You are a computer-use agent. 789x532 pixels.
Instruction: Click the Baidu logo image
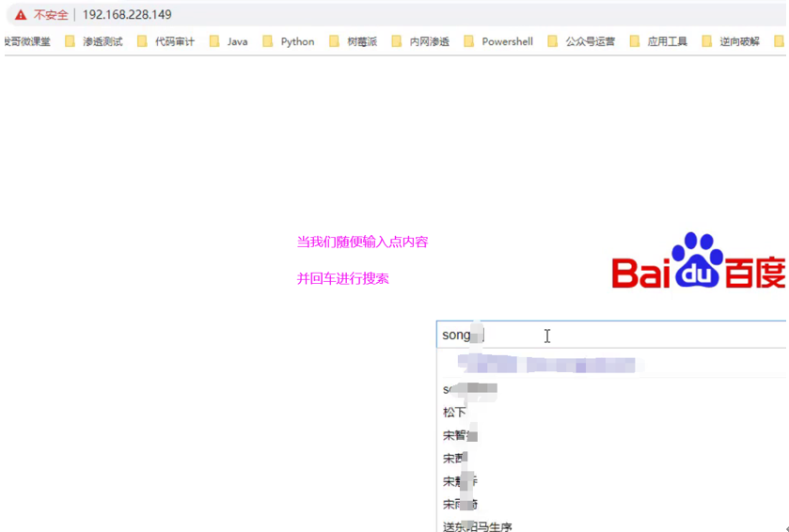[699, 260]
